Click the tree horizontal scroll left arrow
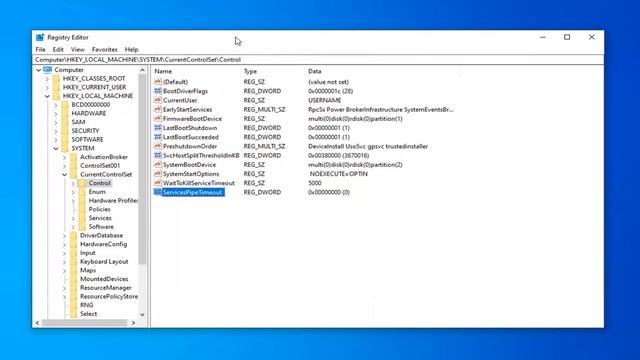The image size is (640, 360). click(38, 323)
